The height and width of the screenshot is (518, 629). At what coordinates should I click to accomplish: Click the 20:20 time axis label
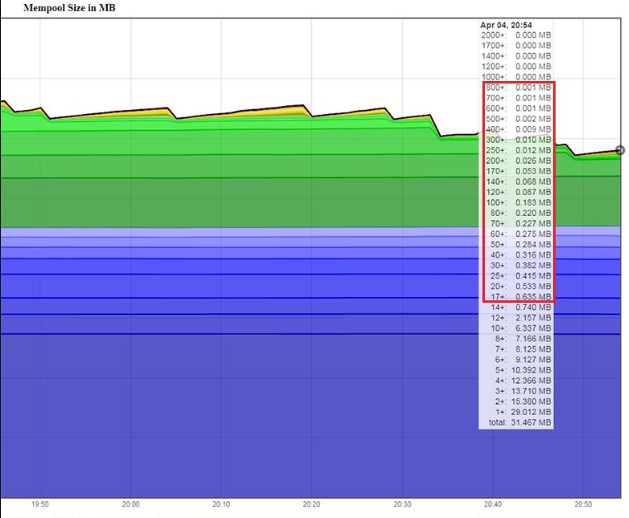[312, 505]
